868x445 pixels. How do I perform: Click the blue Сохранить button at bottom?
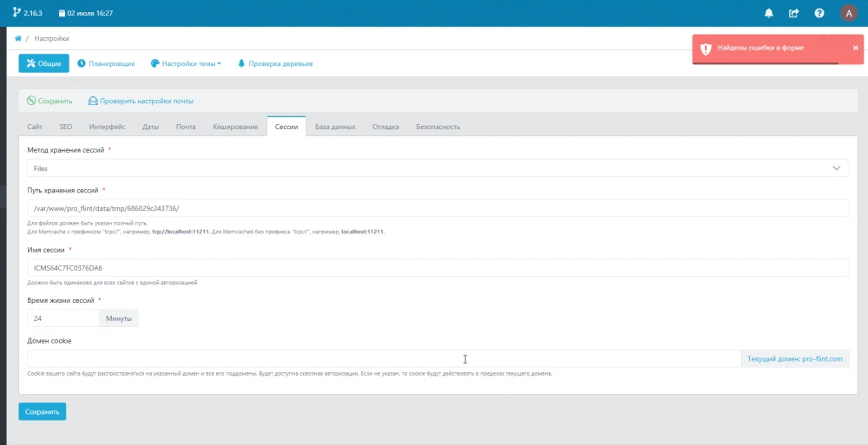pyautogui.click(x=42, y=411)
